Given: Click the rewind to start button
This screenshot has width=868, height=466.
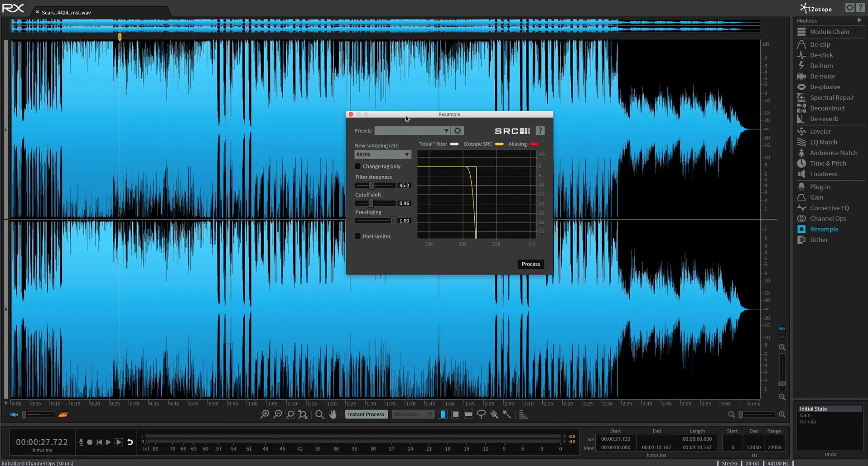Looking at the screenshot, I should pos(99,442).
